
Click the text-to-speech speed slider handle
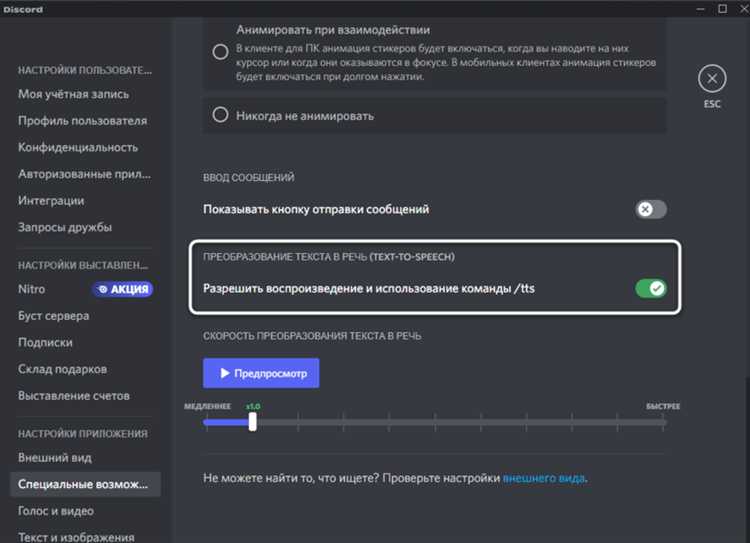[253, 421]
